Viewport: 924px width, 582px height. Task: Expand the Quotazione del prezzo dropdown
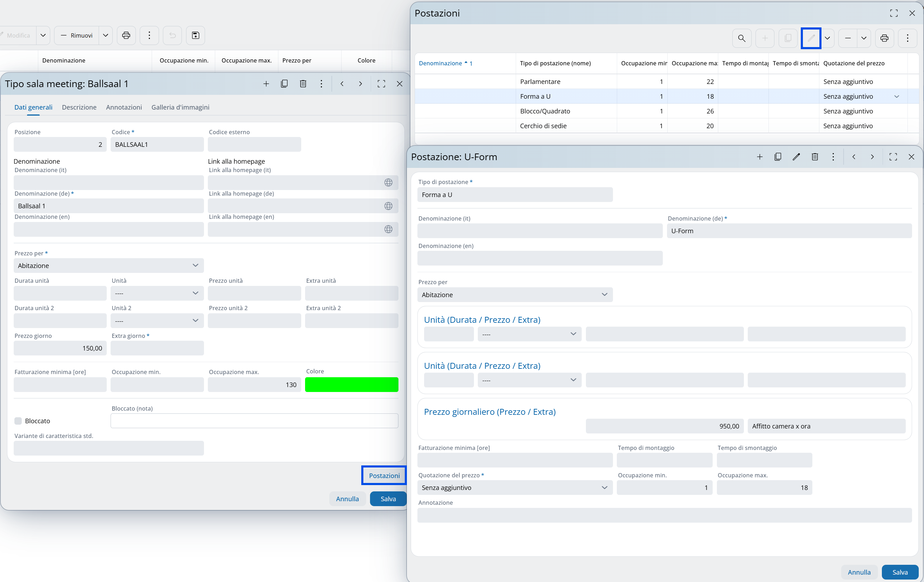point(515,488)
